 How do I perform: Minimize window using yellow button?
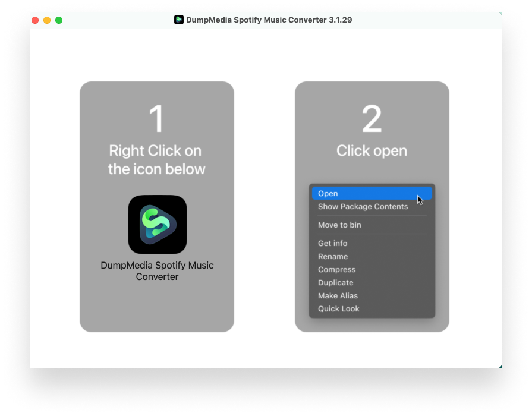click(x=47, y=20)
